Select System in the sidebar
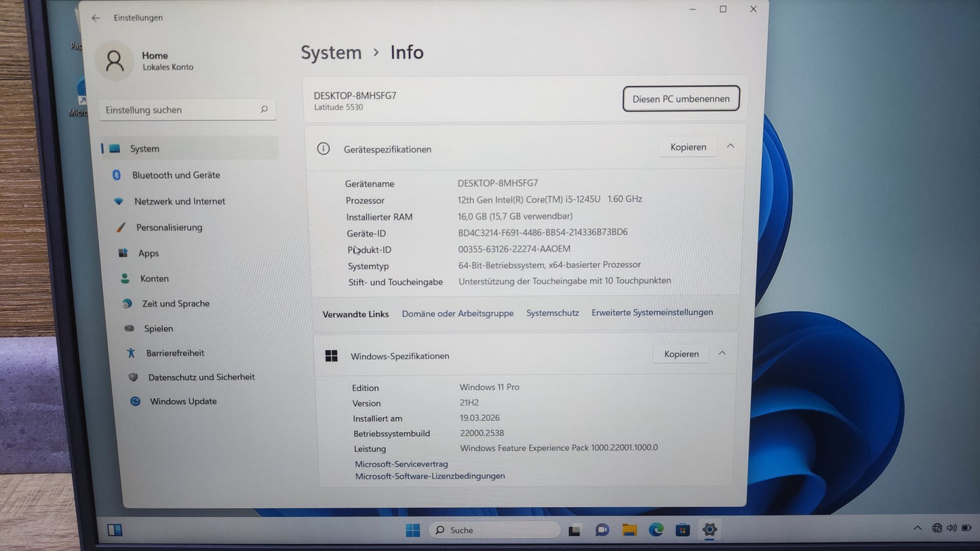Image resolution: width=980 pixels, height=551 pixels. pos(189,148)
